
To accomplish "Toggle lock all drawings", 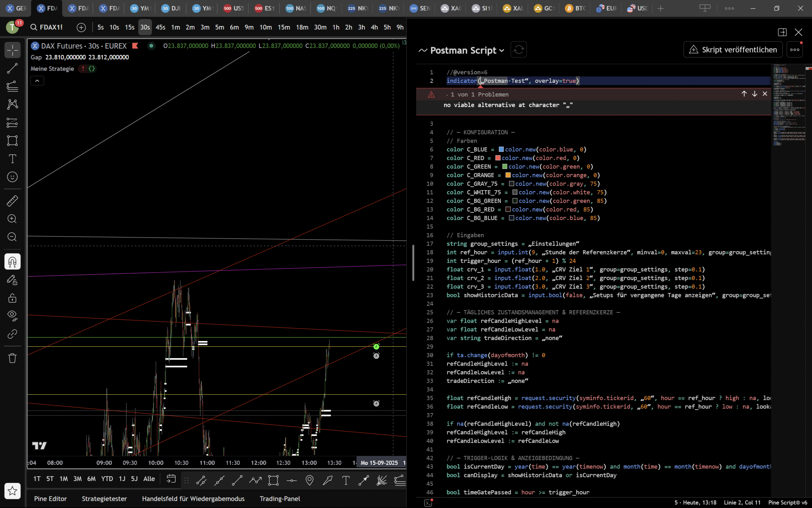I will point(12,298).
